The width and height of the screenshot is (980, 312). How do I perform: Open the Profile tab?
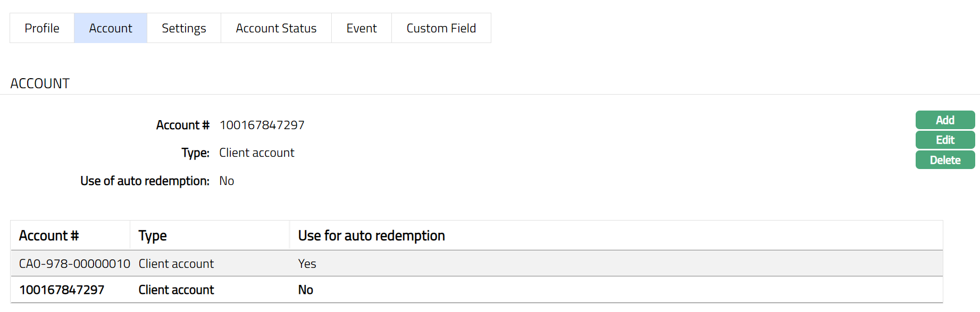coord(42,28)
